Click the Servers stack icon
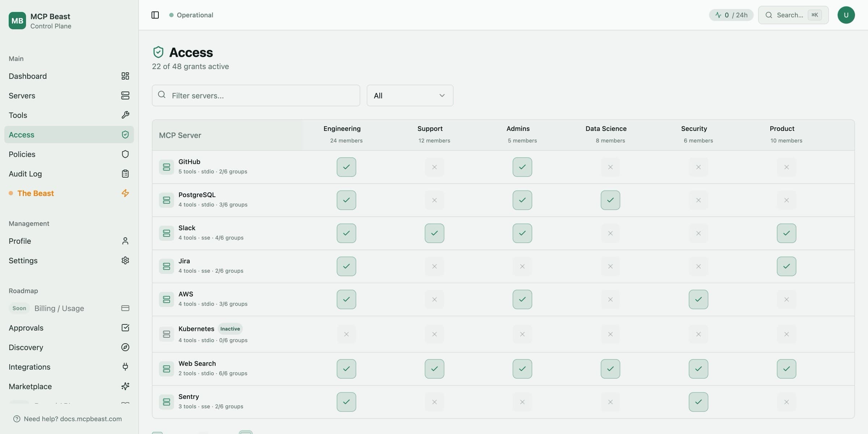The height and width of the screenshot is (434, 868). [125, 95]
